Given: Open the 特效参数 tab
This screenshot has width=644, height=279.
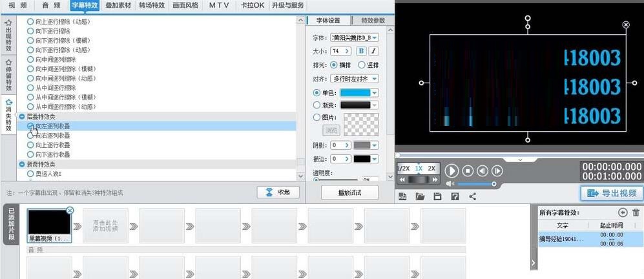Looking at the screenshot, I should point(372,21).
